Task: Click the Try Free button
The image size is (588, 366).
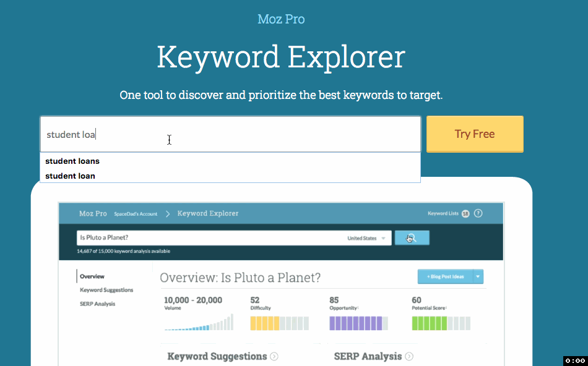Action: [475, 134]
